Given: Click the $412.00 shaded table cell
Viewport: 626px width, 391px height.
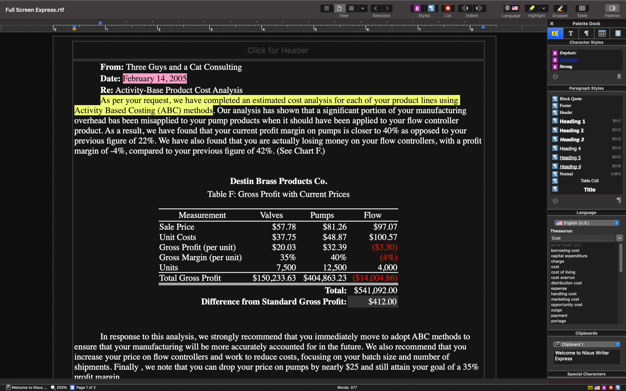Looking at the screenshot, I should [373, 302].
